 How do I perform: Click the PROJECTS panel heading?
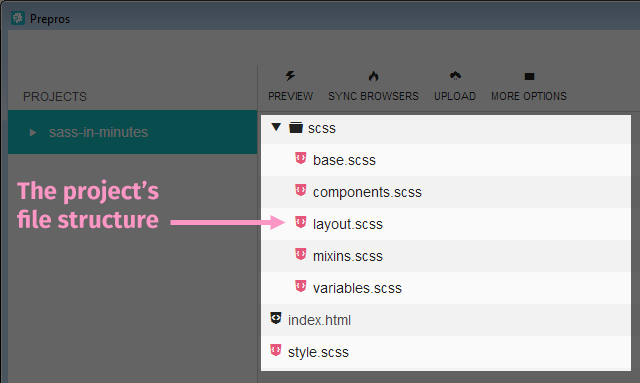55,97
